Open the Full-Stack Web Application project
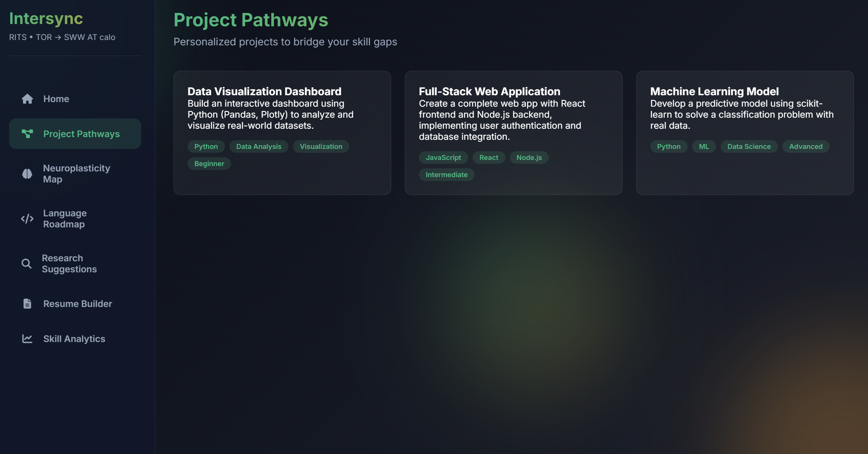 [489, 91]
